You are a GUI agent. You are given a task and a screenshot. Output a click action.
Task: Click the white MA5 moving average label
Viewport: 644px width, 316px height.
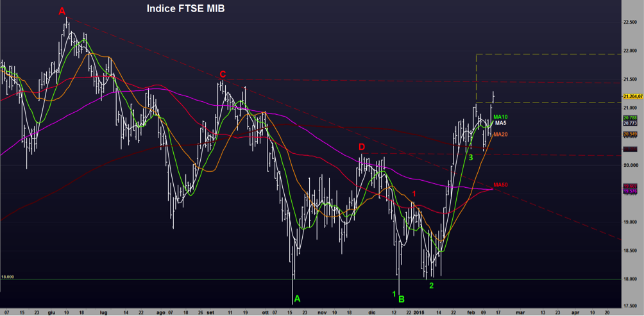coord(501,122)
